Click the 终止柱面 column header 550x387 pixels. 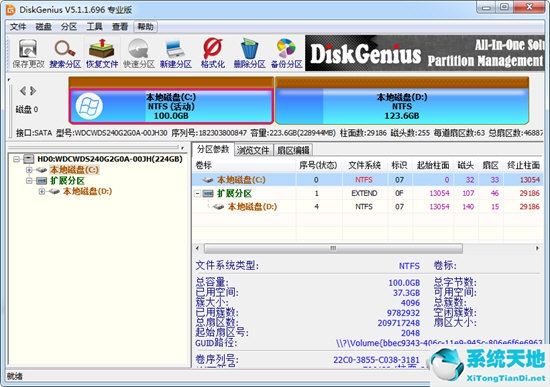524,165
